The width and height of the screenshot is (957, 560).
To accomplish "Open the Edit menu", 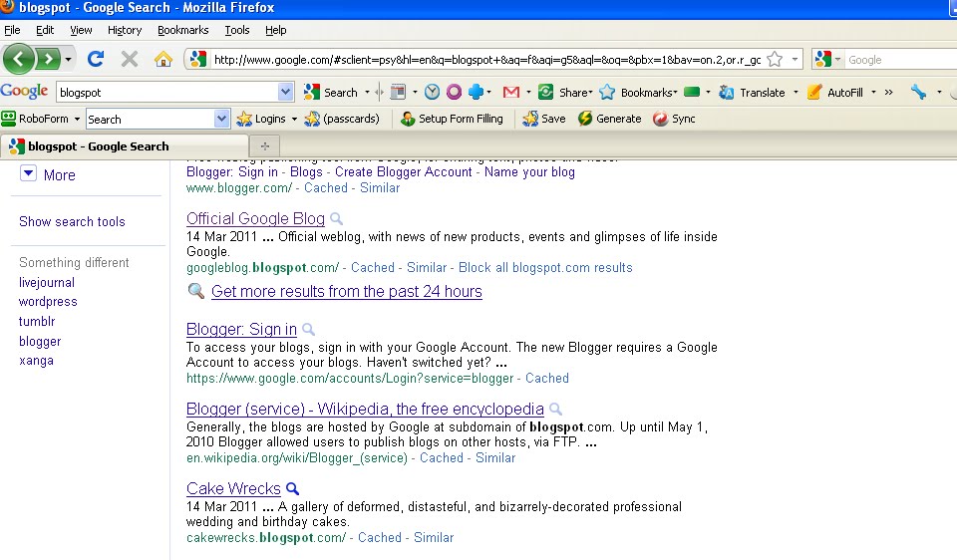I will (x=45, y=30).
